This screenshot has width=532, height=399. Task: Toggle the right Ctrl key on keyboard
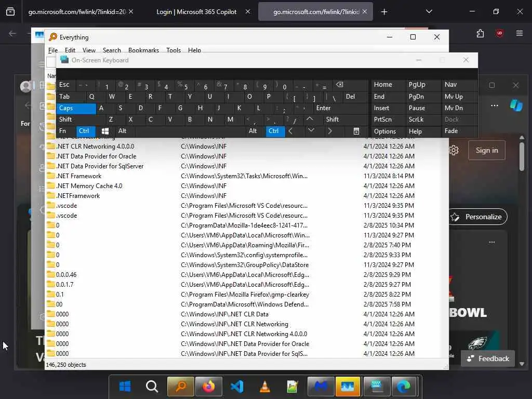275,131
